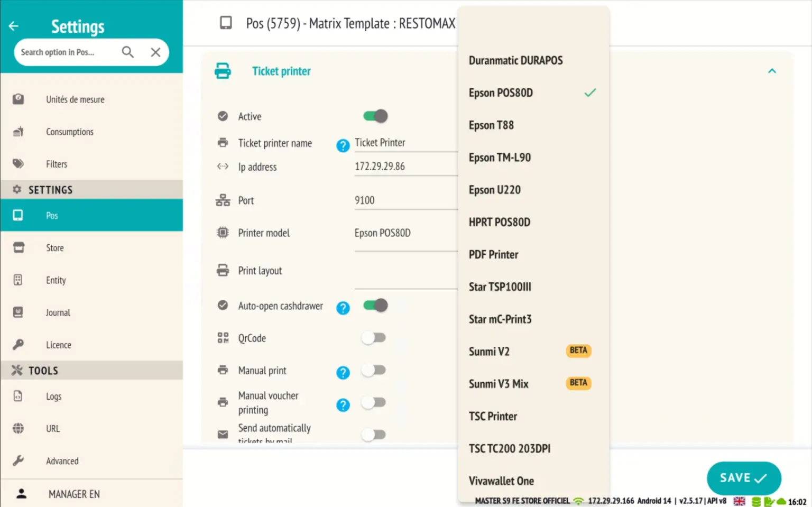Click the SAVE button

point(744,478)
